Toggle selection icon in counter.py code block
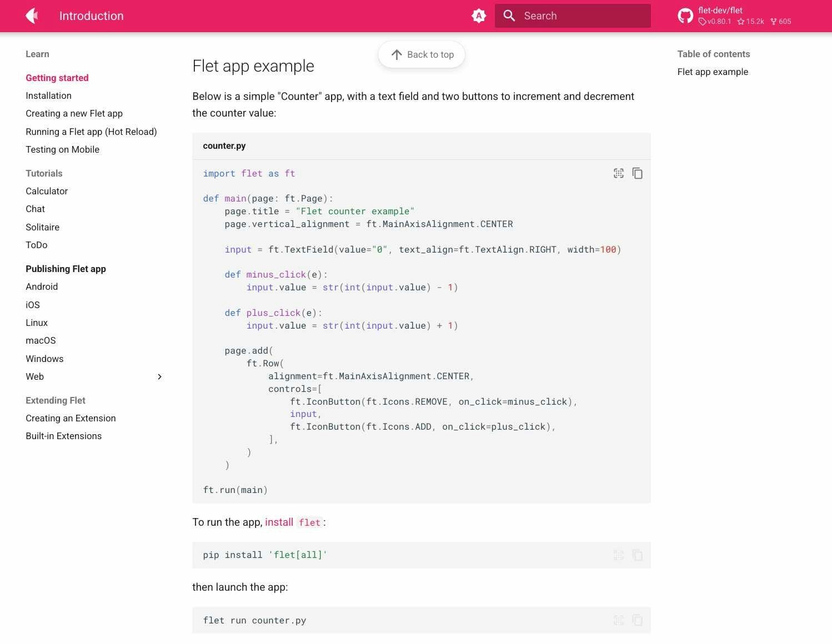Screen dimensions: 832x644 (x=619, y=173)
